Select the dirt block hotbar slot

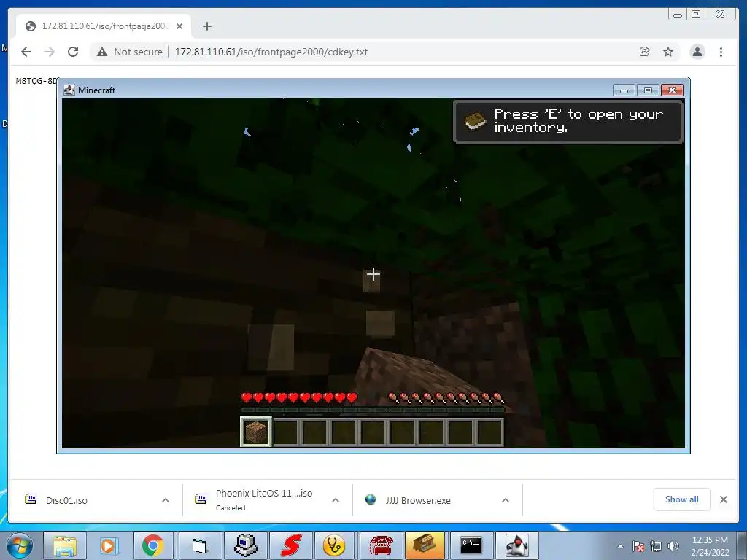256,432
